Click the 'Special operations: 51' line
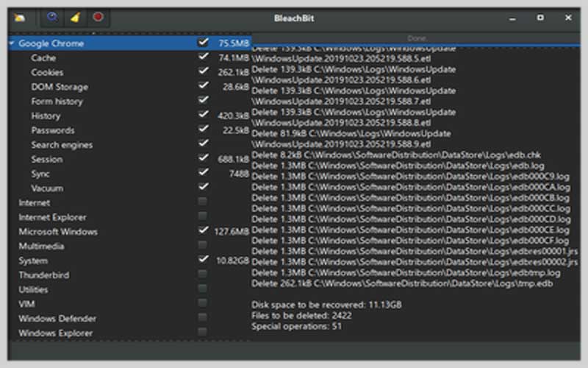Screen dimensions: 588x368 tap(297, 326)
